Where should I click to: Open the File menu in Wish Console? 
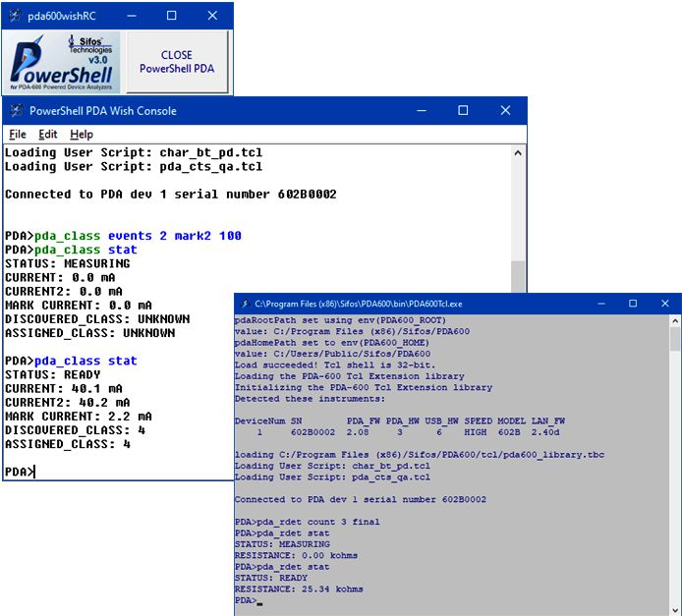(18, 135)
